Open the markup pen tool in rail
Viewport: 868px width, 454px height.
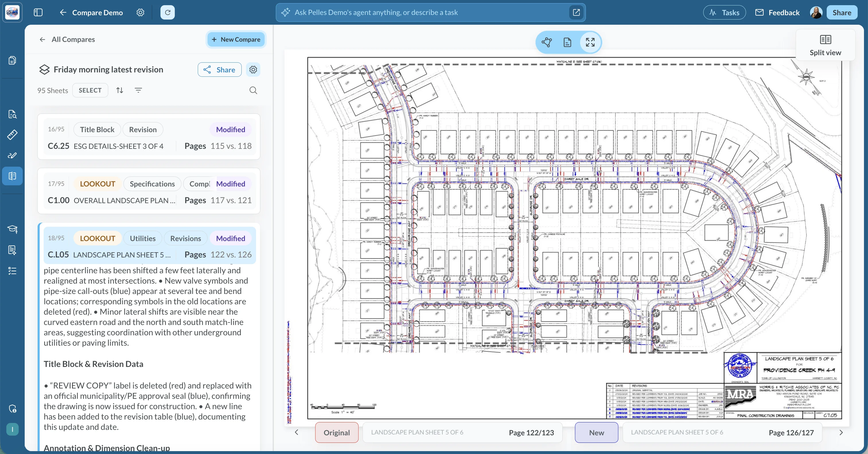click(12, 155)
